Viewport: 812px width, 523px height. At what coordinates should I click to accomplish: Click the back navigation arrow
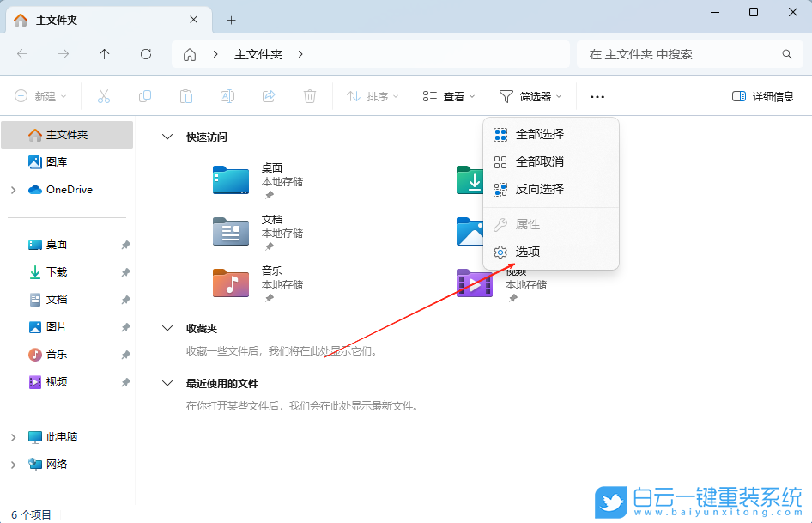pos(22,53)
